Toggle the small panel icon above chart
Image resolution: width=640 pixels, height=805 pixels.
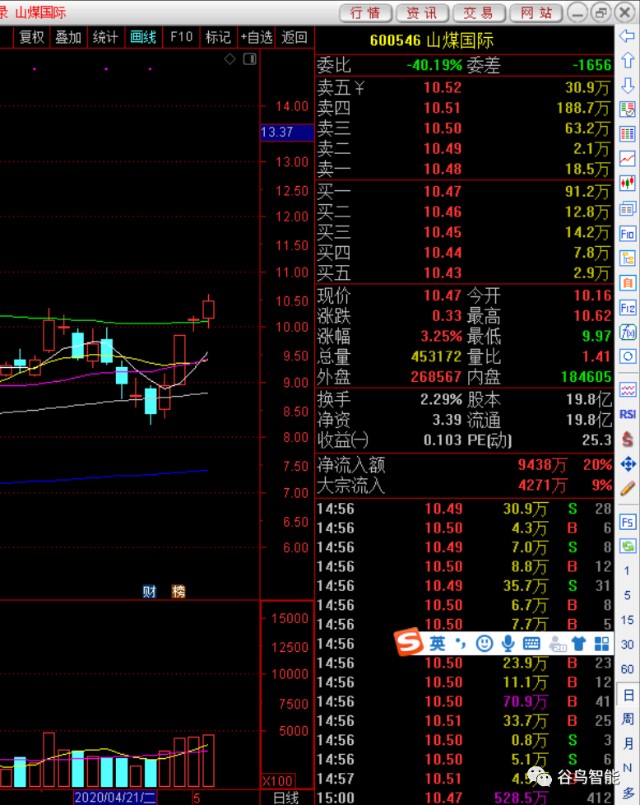tap(249, 59)
